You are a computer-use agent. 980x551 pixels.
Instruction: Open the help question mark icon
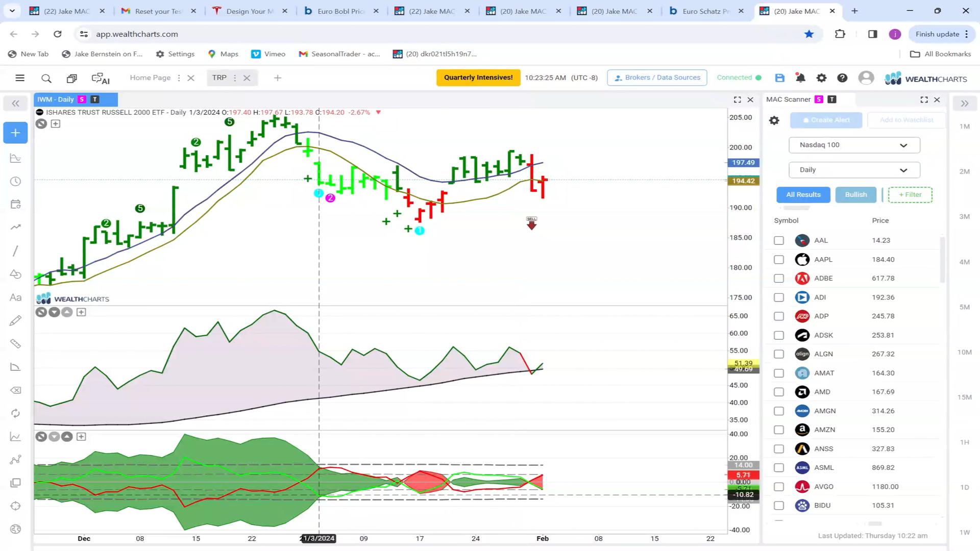pos(842,78)
